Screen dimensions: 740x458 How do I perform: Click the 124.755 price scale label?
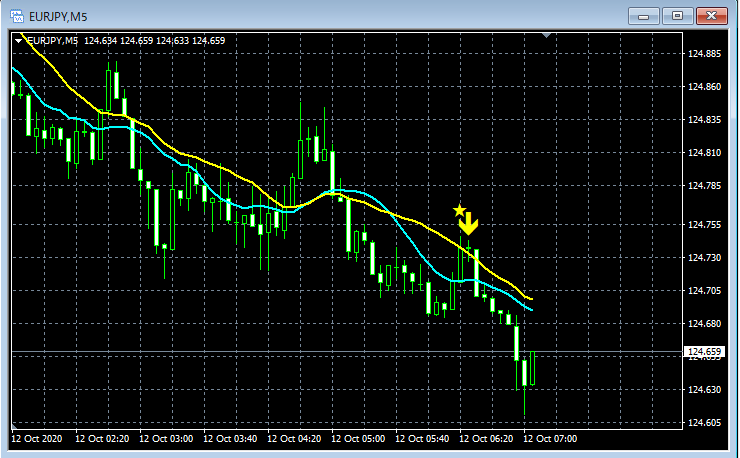coord(704,225)
